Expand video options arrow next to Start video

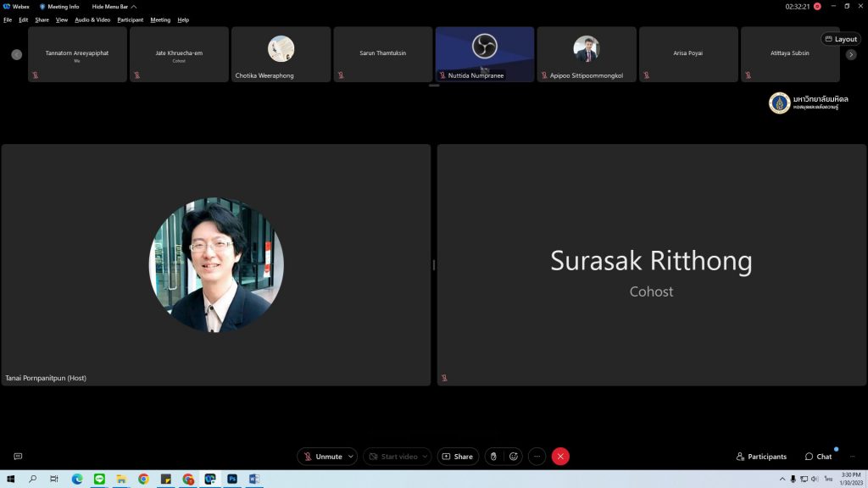425,457
